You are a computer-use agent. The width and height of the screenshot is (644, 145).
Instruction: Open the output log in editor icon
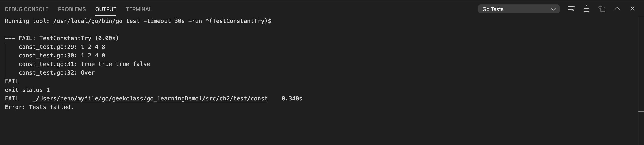coord(602,9)
